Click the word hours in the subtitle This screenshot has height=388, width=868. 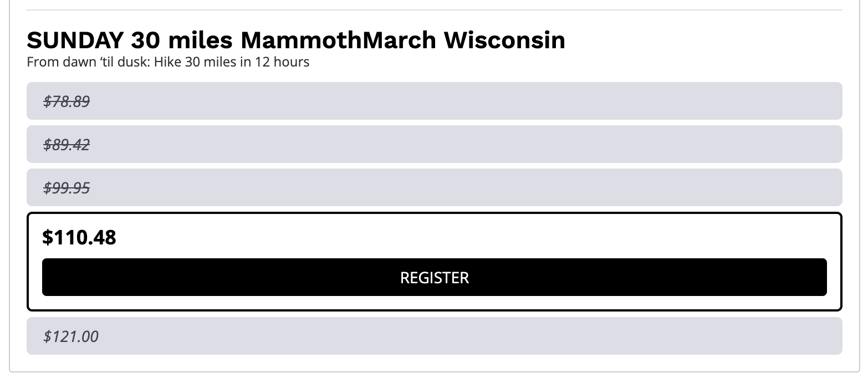[x=291, y=62]
